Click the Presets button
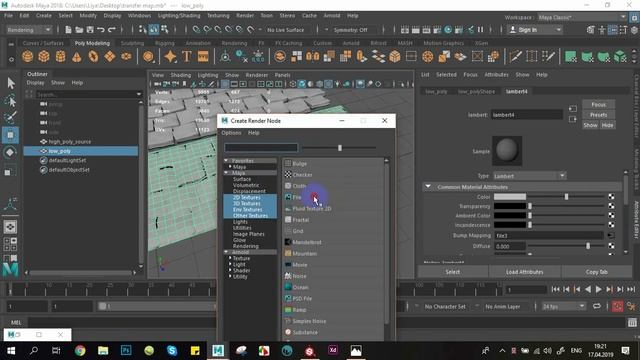 click(598, 115)
